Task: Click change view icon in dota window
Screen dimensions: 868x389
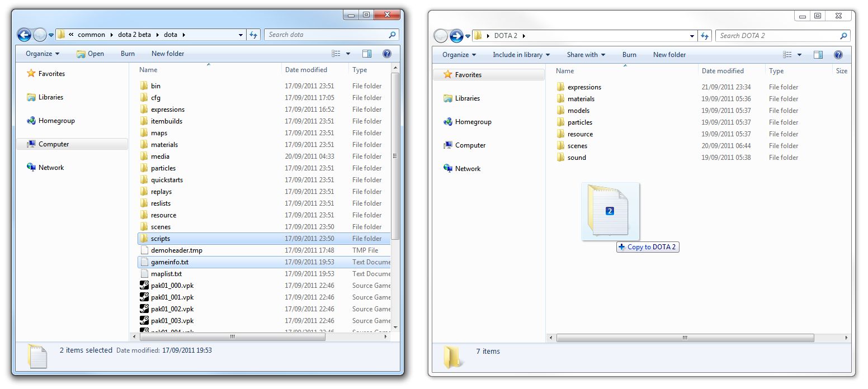Action: [336, 54]
